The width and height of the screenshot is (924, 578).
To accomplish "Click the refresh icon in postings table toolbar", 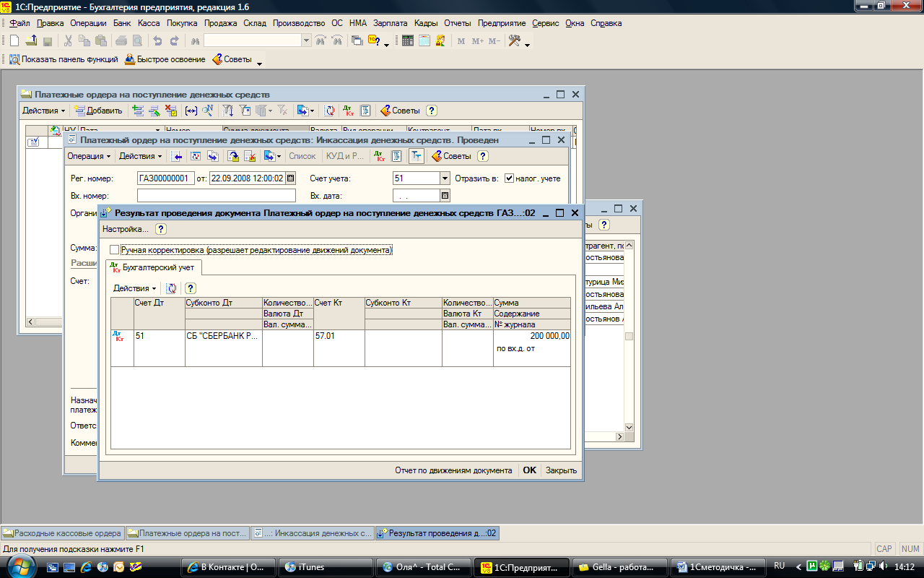I will 172,288.
